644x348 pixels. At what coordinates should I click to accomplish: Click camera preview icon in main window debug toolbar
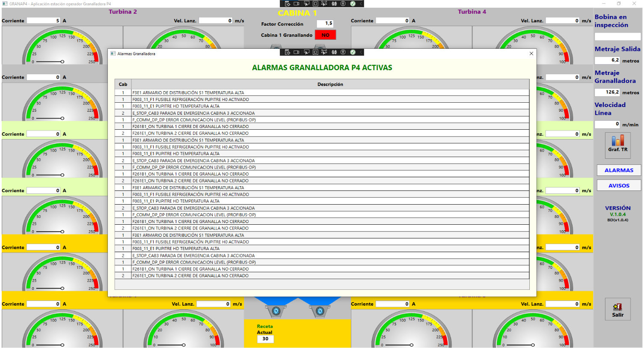pyautogui.click(x=297, y=3)
